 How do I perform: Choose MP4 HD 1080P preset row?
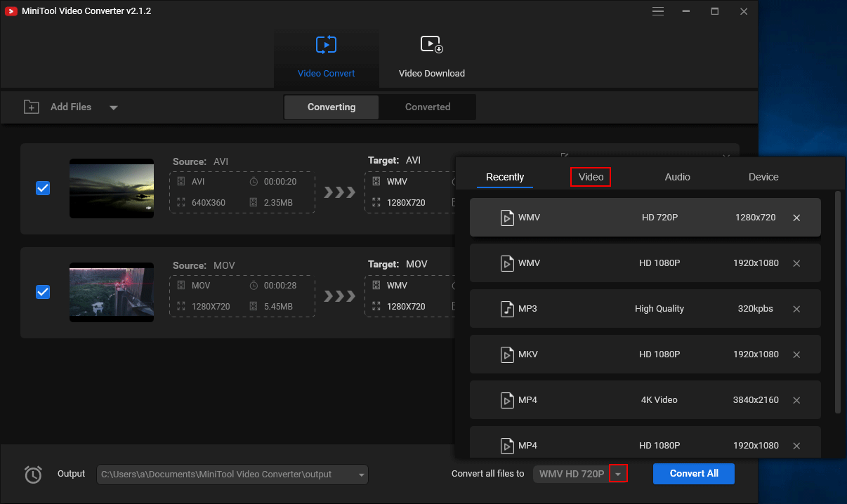click(x=645, y=442)
